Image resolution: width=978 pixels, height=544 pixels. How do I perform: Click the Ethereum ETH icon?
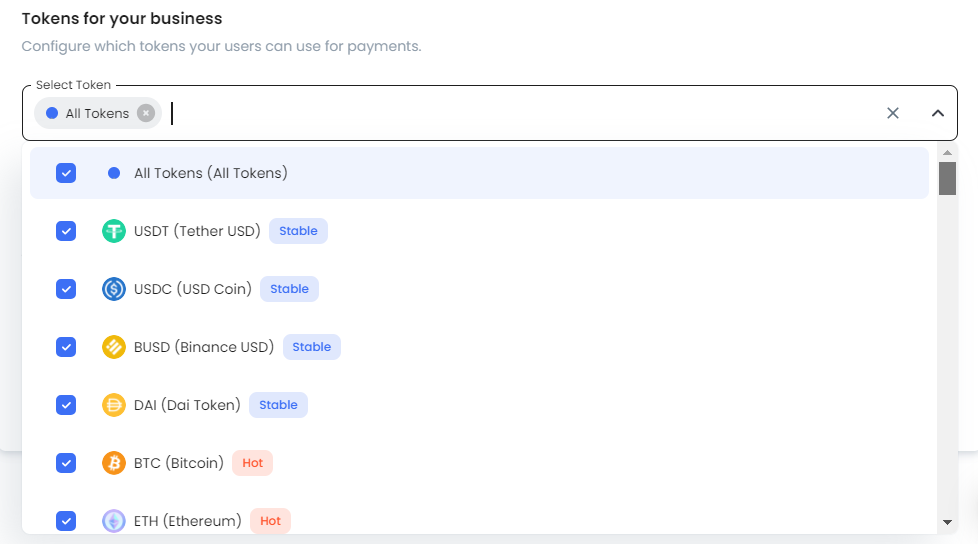(x=114, y=521)
